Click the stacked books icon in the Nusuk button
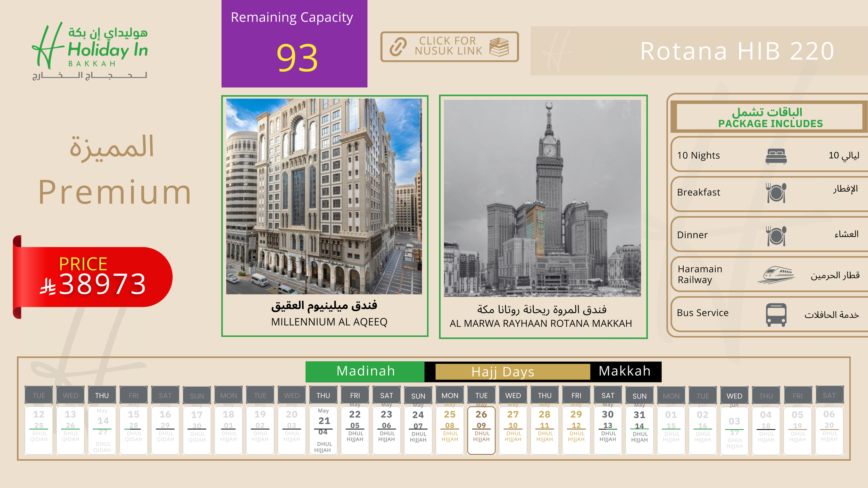The image size is (868, 488). 499,47
